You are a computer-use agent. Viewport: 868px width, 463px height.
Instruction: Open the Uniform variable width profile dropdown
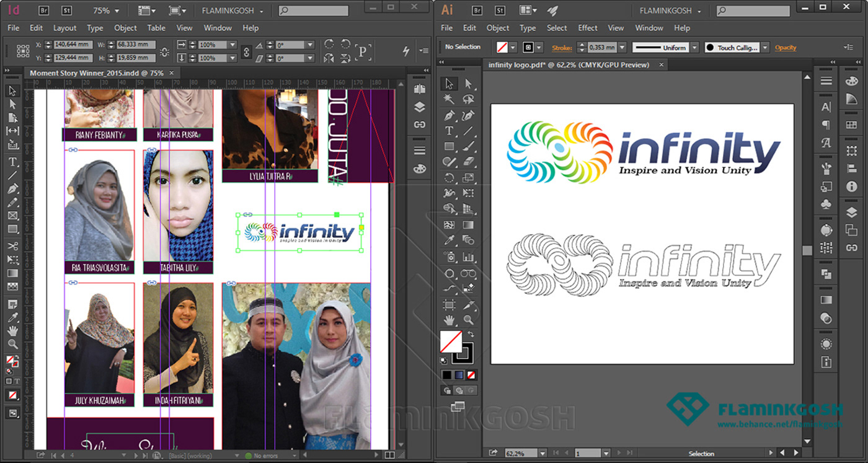tap(694, 47)
